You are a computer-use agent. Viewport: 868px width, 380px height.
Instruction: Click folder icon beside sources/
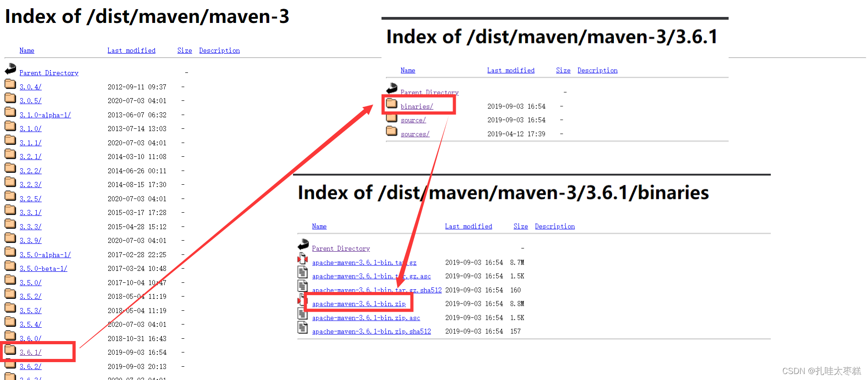click(x=392, y=131)
